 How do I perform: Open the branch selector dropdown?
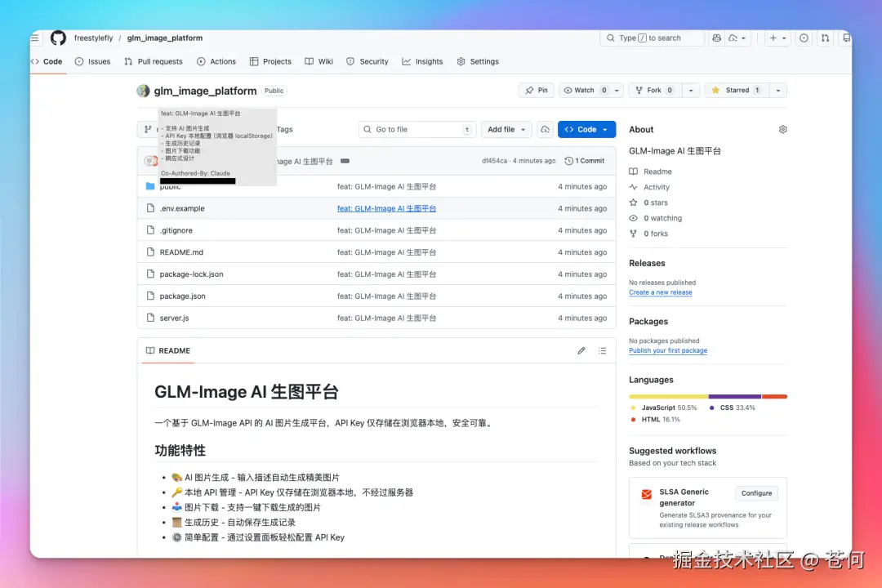148,129
